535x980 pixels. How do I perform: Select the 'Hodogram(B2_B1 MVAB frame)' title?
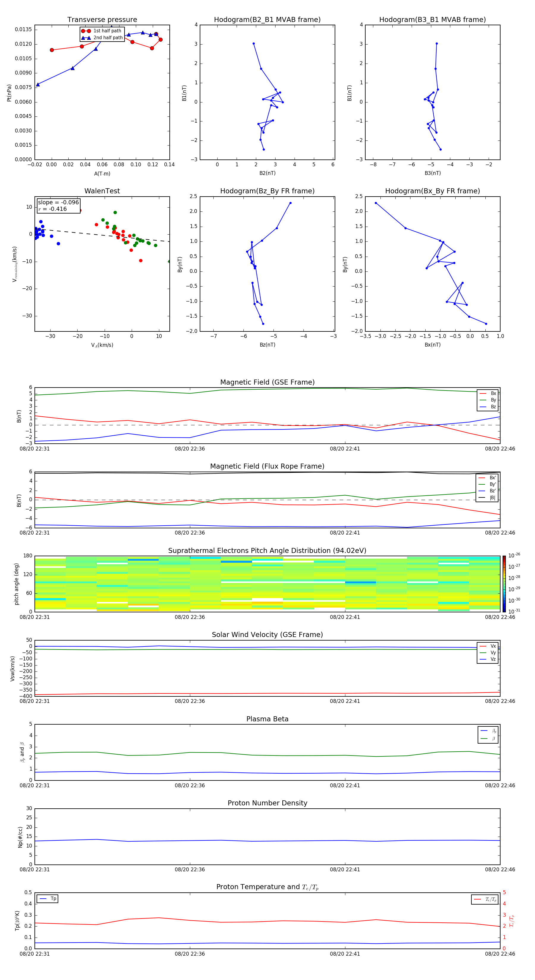[x=267, y=19]
